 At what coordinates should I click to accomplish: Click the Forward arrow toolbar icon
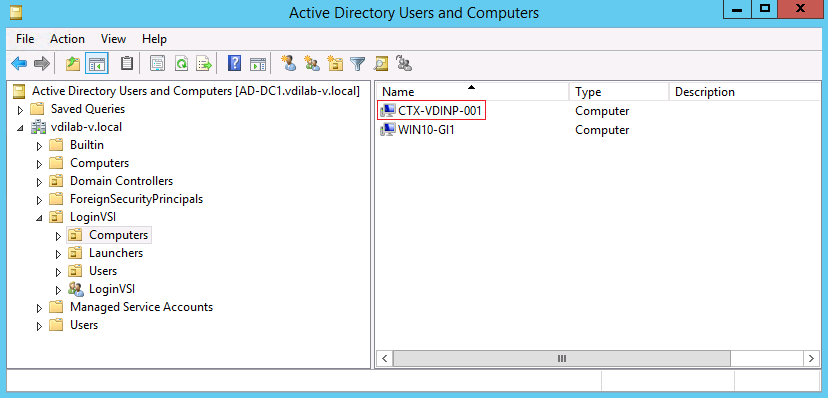(x=41, y=64)
